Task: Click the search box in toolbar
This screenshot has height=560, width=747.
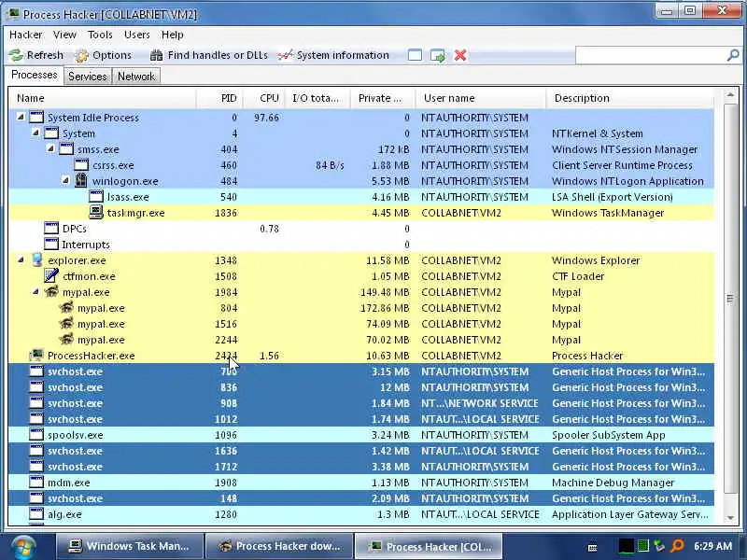Action: [651, 55]
